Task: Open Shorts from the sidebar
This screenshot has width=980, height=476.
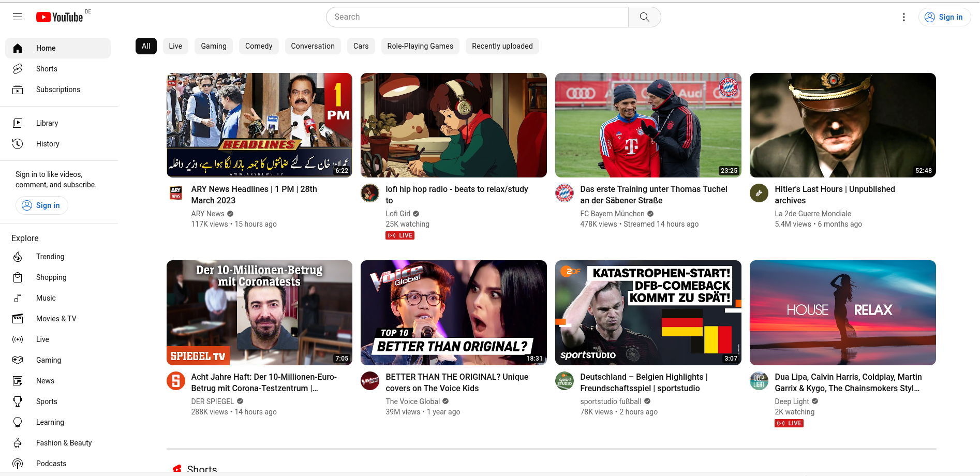Action: pyautogui.click(x=47, y=69)
